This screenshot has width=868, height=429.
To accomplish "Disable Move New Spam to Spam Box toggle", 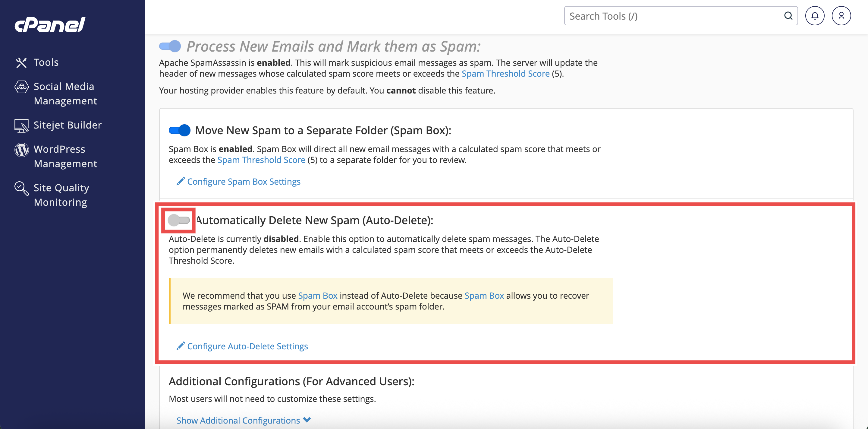I will (x=180, y=130).
